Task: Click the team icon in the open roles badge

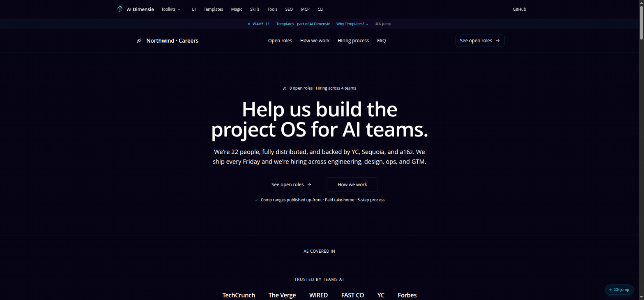Action: [x=285, y=88]
